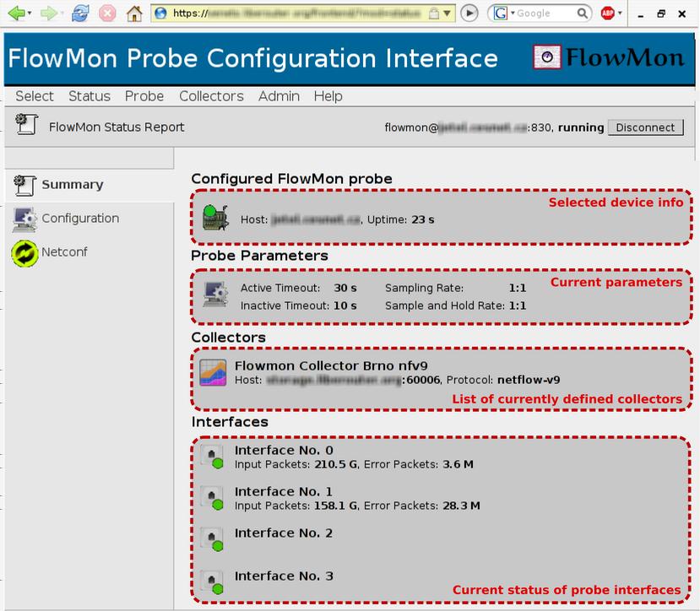Viewport: 700px width, 611px height.
Task: Click the collector chart icon
Action: click(213, 372)
